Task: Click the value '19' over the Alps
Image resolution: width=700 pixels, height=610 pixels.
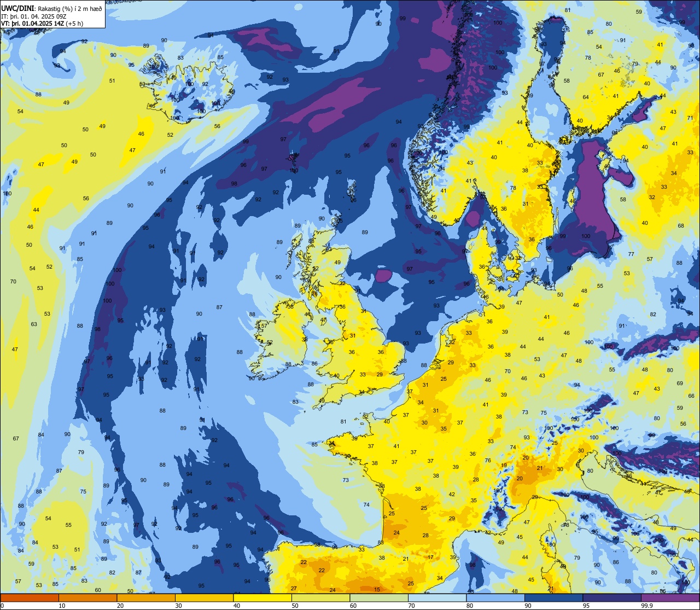Action: tap(504, 466)
